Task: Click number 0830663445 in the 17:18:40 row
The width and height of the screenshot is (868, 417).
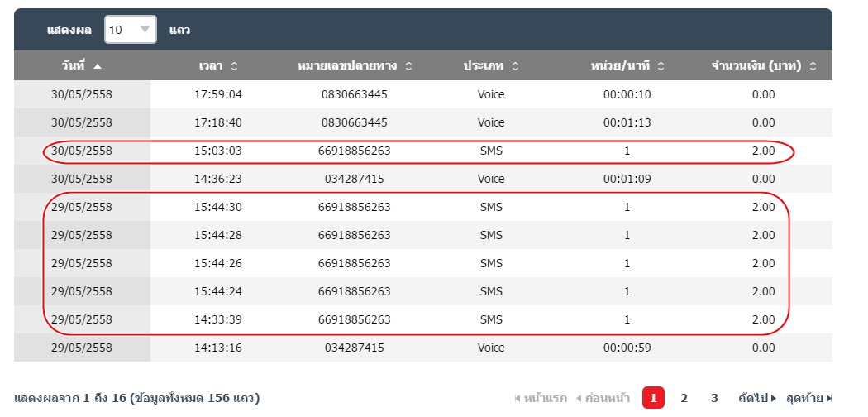Action: pyautogui.click(x=355, y=122)
